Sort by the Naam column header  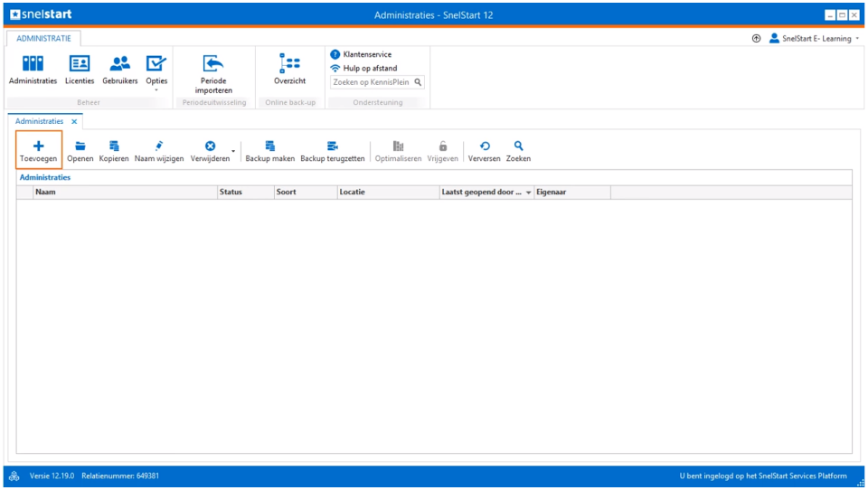(x=125, y=193)
